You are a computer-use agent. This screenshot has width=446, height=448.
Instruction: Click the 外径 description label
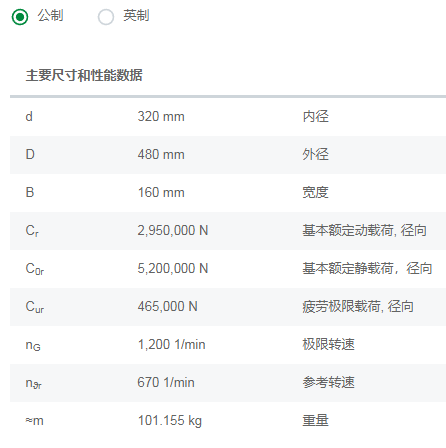point(315,155)
